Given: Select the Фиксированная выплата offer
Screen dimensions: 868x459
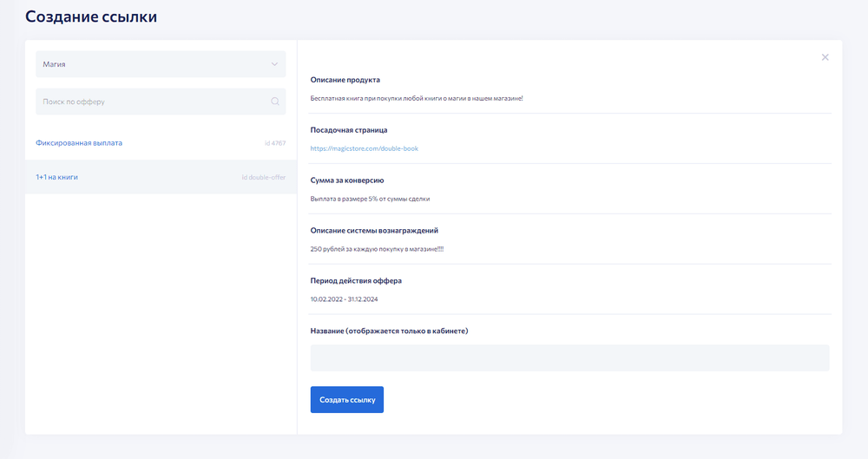Looking at the screenshot, I should tap(79, 142).
